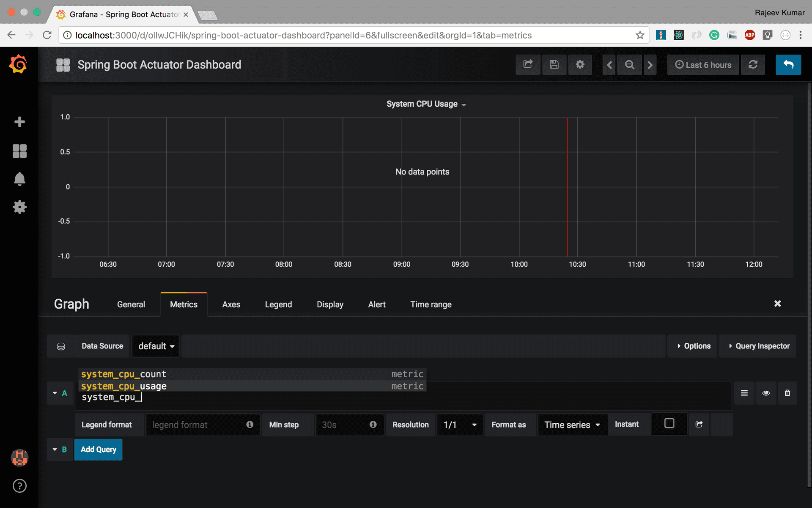Change Resolution from the 1/1 dropdown
The height and width of the screenshot is (508, 812).
459,425
